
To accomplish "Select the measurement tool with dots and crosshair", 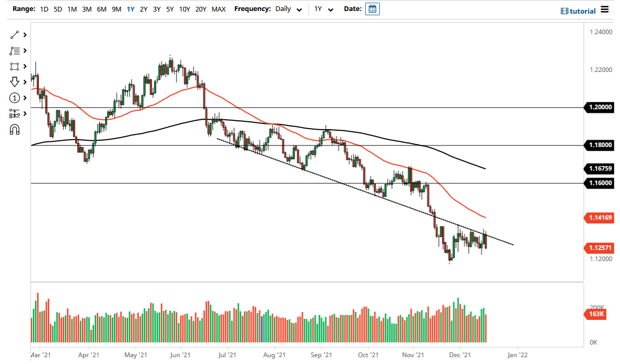I will 15,113.
